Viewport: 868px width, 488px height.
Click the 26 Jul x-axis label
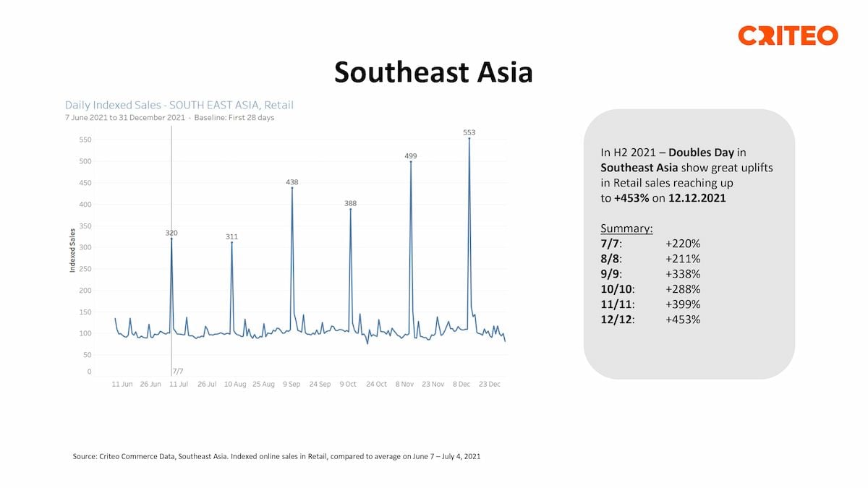(x=207, y=385)
